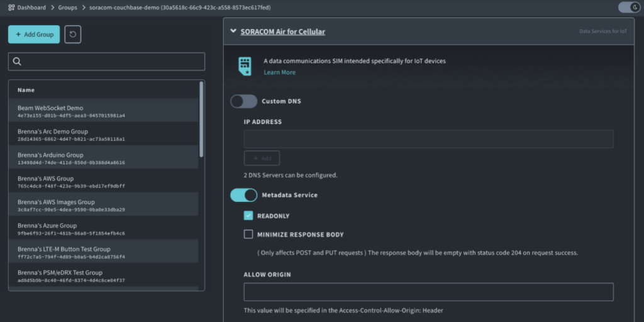
Task: Uncheck the READONLY checkbox
Action: point(248,216)
